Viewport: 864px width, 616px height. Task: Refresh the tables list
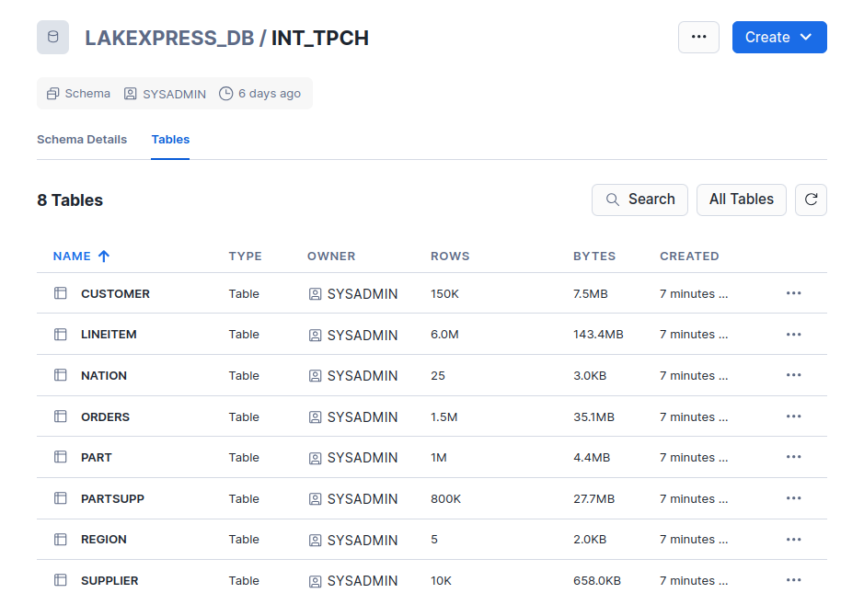pos(811,200)
